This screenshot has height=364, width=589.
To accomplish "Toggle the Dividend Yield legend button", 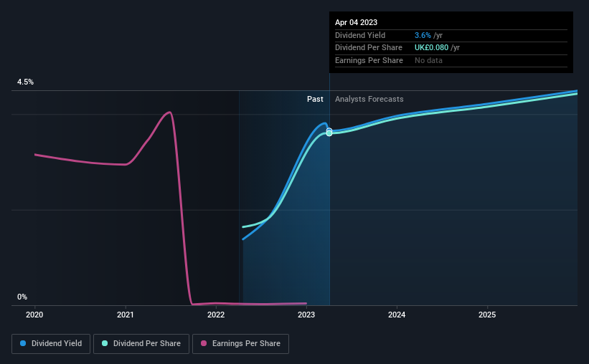I will pos(51,344).
